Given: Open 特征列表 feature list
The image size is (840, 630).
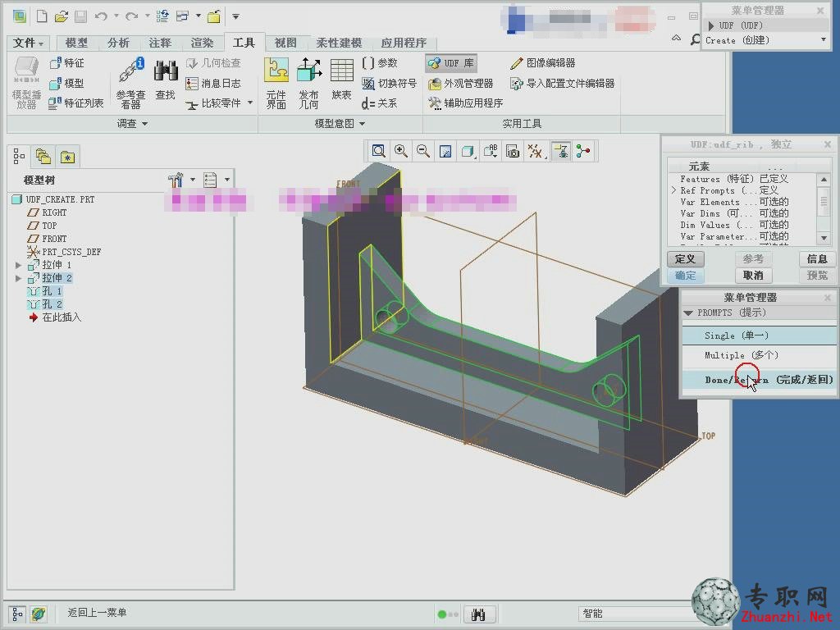Looking at the screenshot, I should (x=76, y=103).
